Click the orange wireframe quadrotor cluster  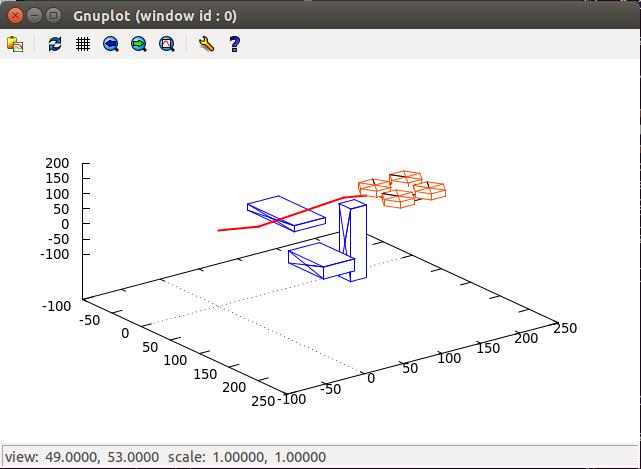click(x=402, y=189)
